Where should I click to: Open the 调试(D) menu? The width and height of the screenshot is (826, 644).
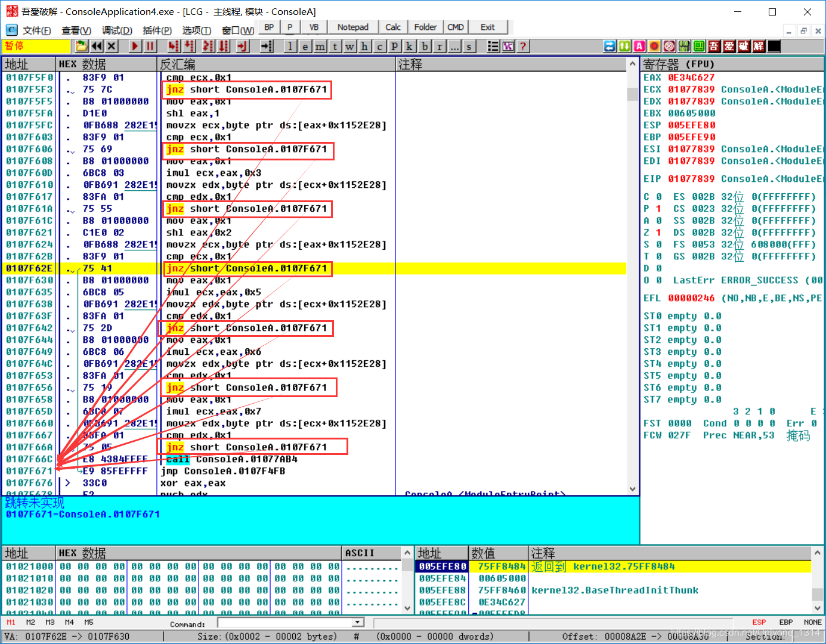click(x=117, y=30)
